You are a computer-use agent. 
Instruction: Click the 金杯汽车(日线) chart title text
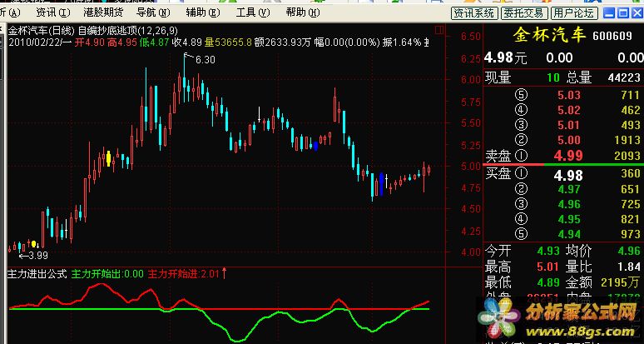tap(42, 31)
